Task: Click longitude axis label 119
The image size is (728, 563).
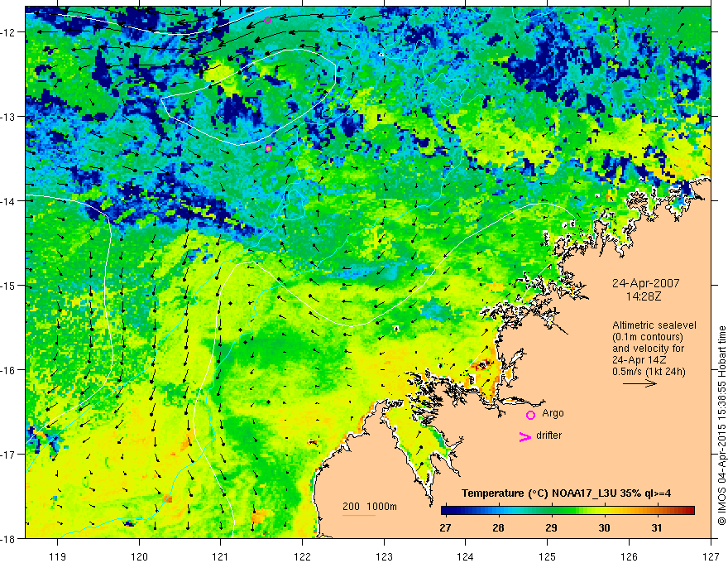Action: tap(58, 556)
